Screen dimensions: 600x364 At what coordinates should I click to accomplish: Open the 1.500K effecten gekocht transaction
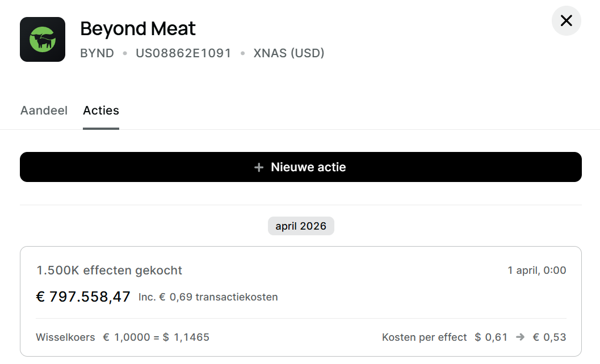[x=110, y=270]
